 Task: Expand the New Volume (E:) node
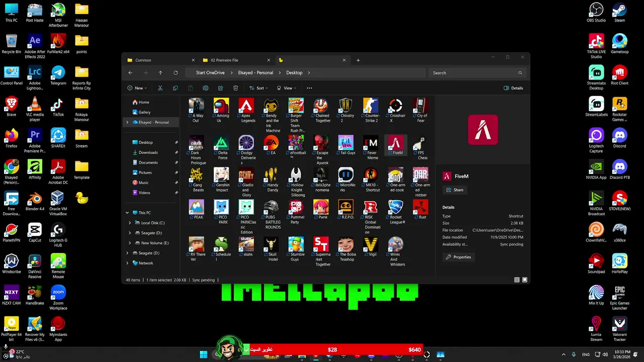coord(130,243)
